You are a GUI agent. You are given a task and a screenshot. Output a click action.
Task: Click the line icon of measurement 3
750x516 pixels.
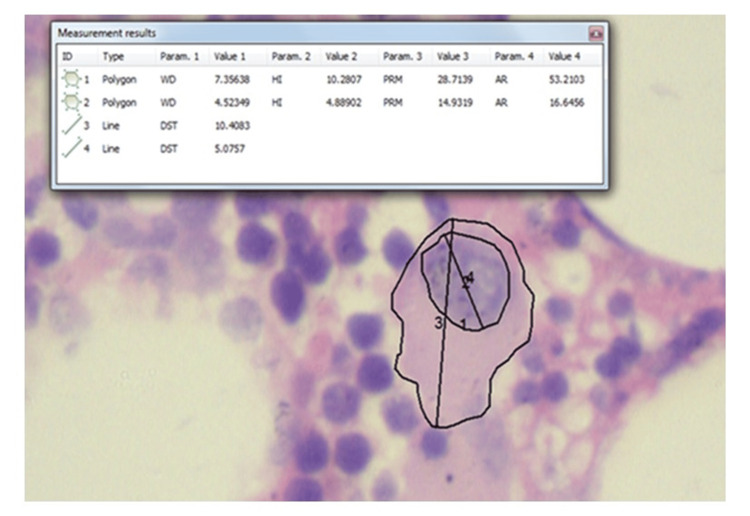[x=72, y=125]
